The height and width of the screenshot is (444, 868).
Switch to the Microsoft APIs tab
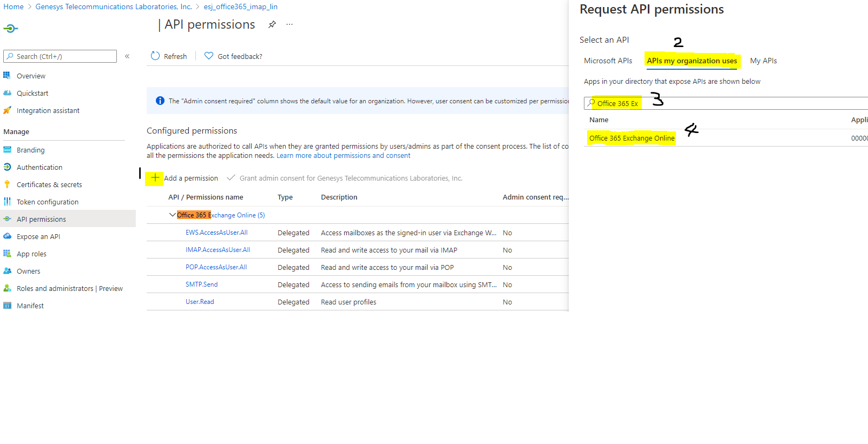coord(608,61)
